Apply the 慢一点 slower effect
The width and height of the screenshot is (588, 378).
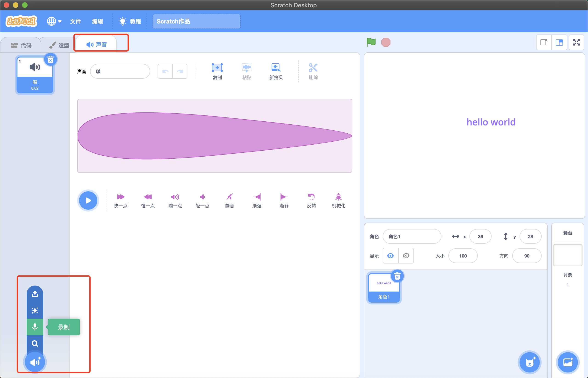148,200
